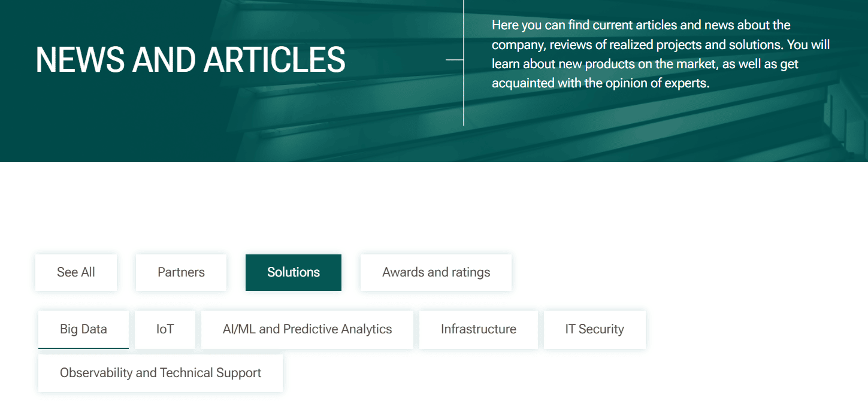Click the underline beneath Big Data tab
868x413 pixels.
83,348
